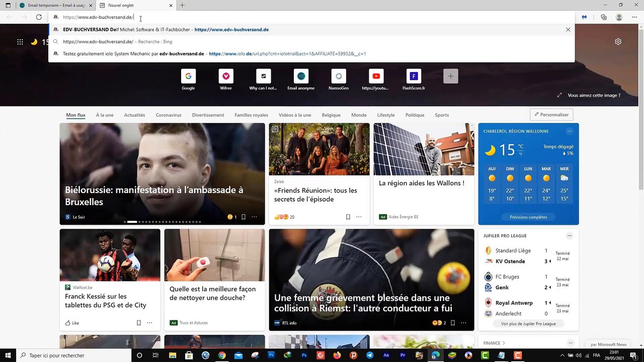This screenshot has width=644, height=362.
Task: Launch Google Chrome from the taskbar
Action: (222, 355)
